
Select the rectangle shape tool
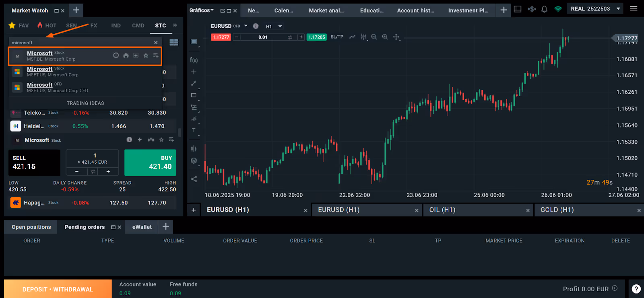[x=194, y=95]
